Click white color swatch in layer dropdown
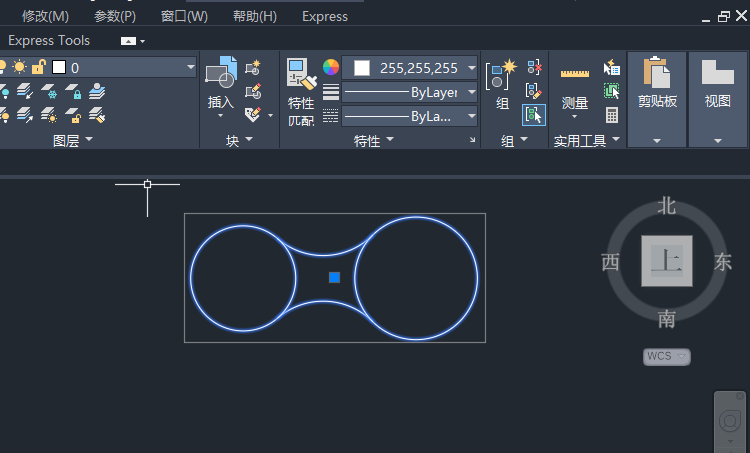The image size is (750, 453). [x=59, y=67]
